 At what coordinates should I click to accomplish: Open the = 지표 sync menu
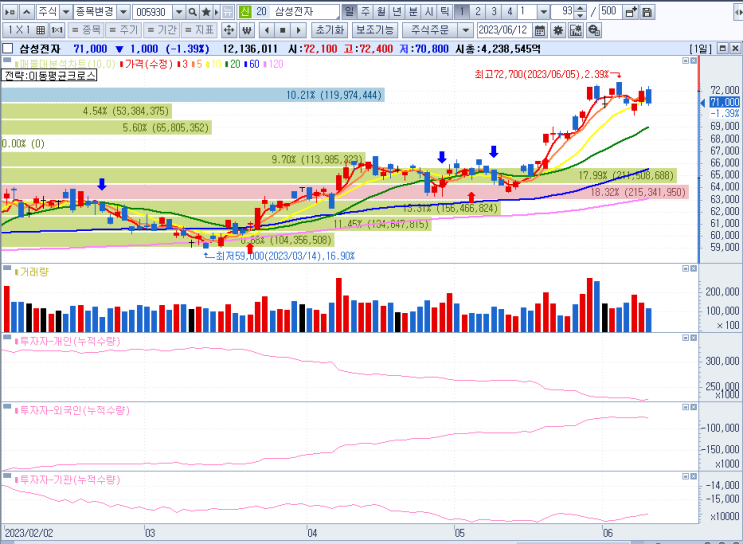[199, 30]
